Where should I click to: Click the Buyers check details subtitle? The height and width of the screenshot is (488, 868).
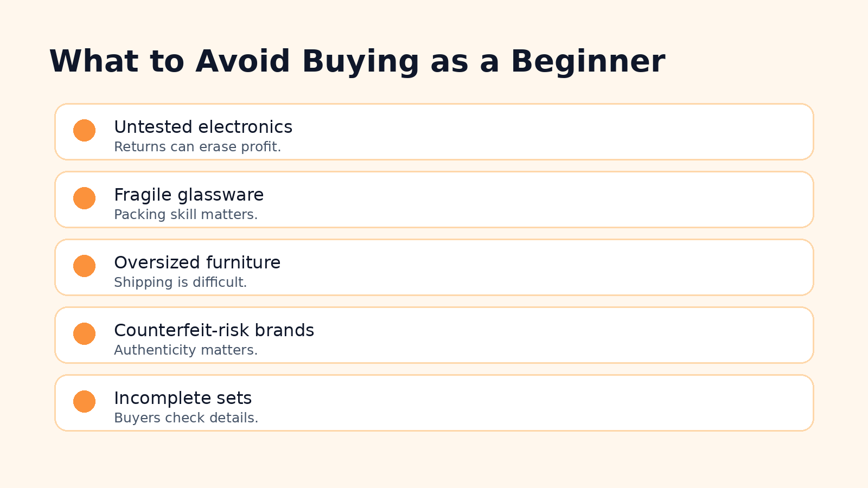186,418
